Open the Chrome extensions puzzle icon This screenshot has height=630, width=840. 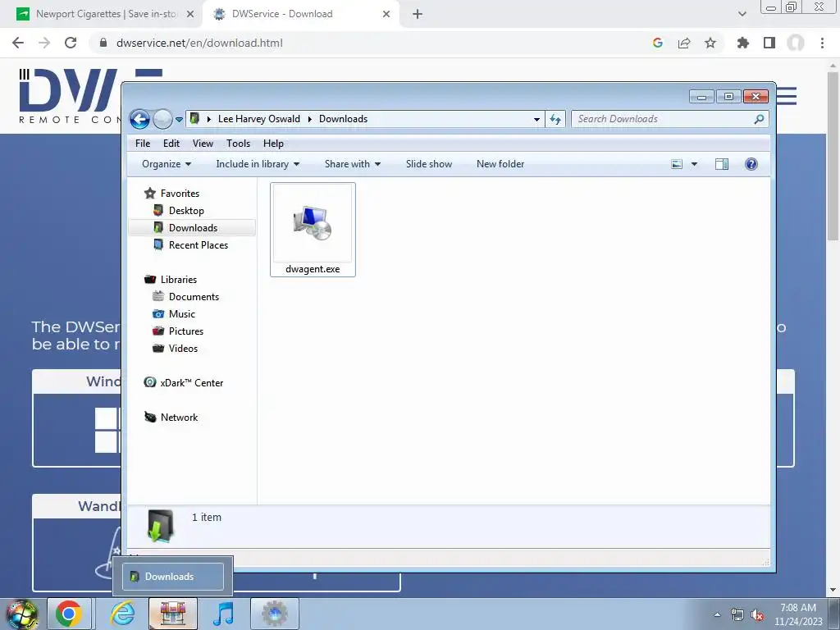(743, 43)
